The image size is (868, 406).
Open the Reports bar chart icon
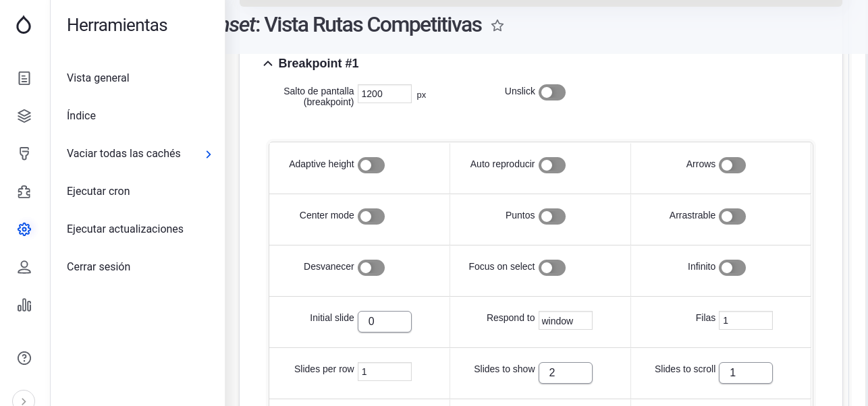[24, 305]
